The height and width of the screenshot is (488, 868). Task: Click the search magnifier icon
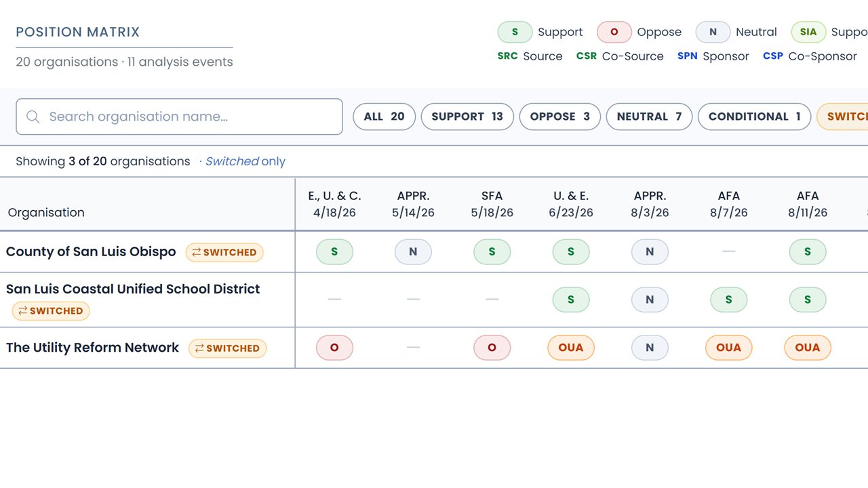[33, 117]
